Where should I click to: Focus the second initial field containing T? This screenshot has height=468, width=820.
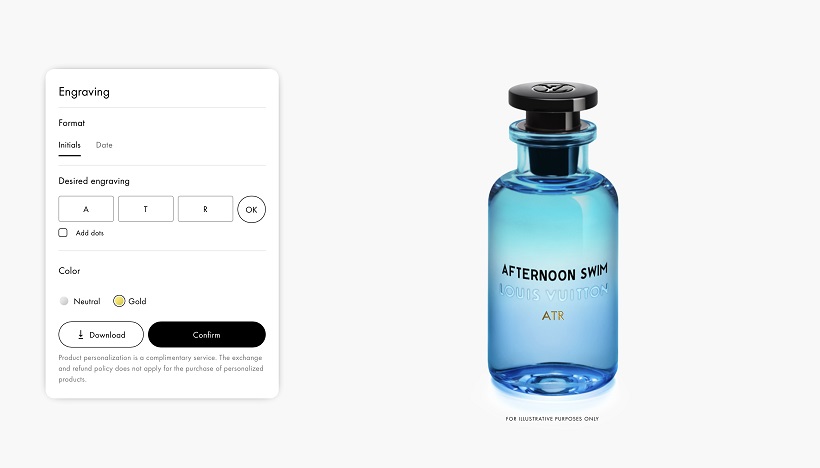pos(146,209)
